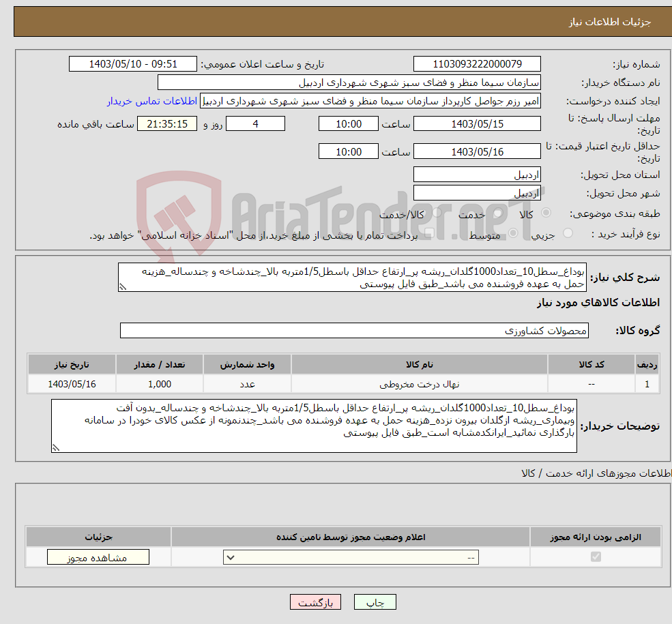Click the تاریخ نیاز column header
This screenshot has height=624, width=672.
click(72, 364)
